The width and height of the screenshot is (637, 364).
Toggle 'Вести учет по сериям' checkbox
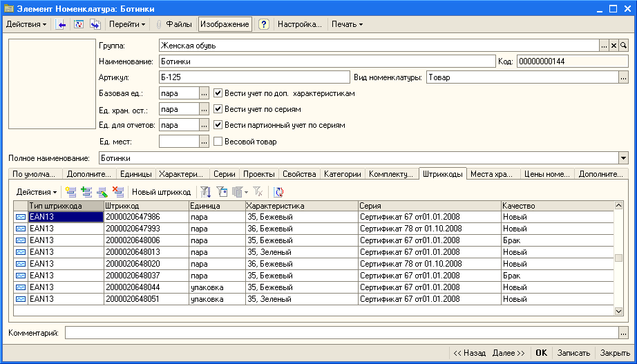tap(218, 109)
